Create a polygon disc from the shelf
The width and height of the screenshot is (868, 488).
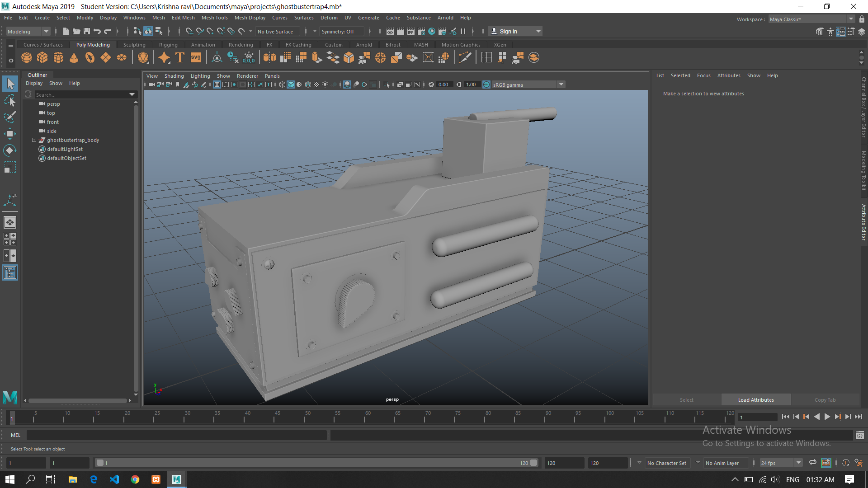coord(122,58)
